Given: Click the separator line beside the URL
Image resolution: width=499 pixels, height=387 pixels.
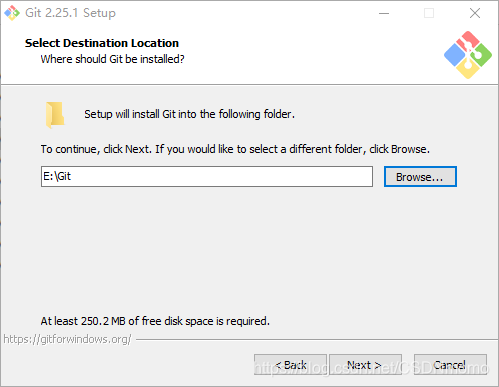Looking at the screenshot, I should pyautogui.click(x=317, y=340).
